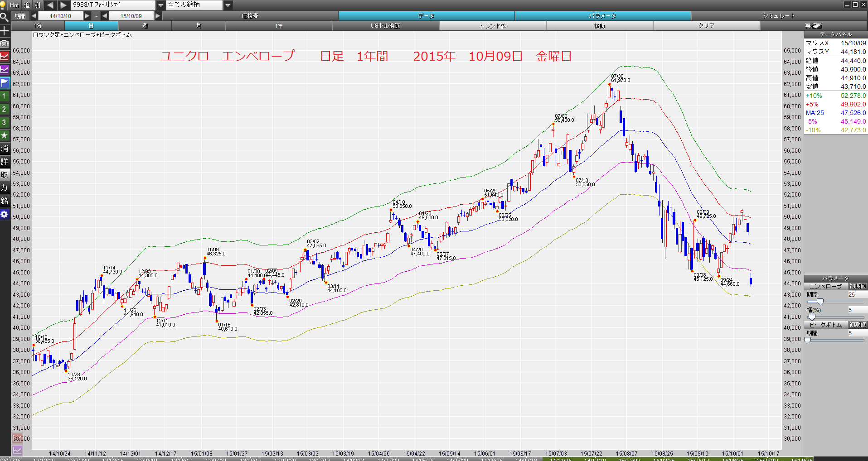Step start date 14/10/10 backward
Viewport: 868px width, 461px height.
click(x=34, y=16)
